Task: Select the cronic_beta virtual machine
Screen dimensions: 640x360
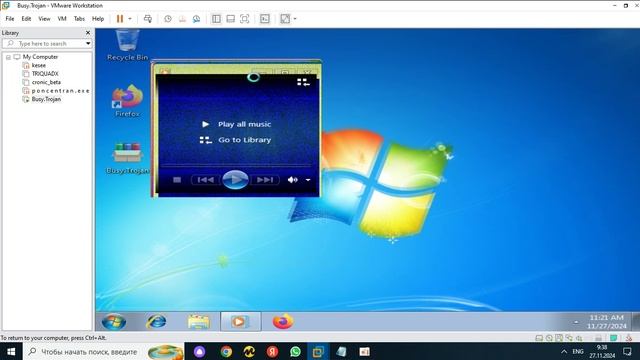Action: 46,82
